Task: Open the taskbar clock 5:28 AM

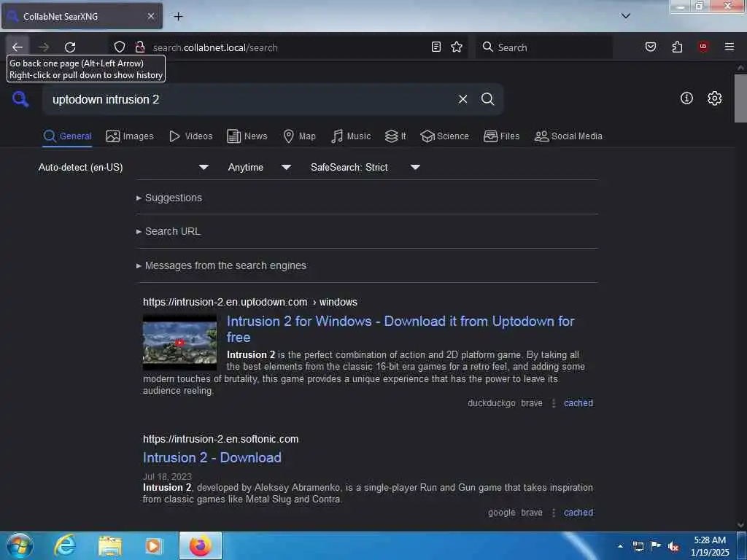Action: click(x=710, y=546)
